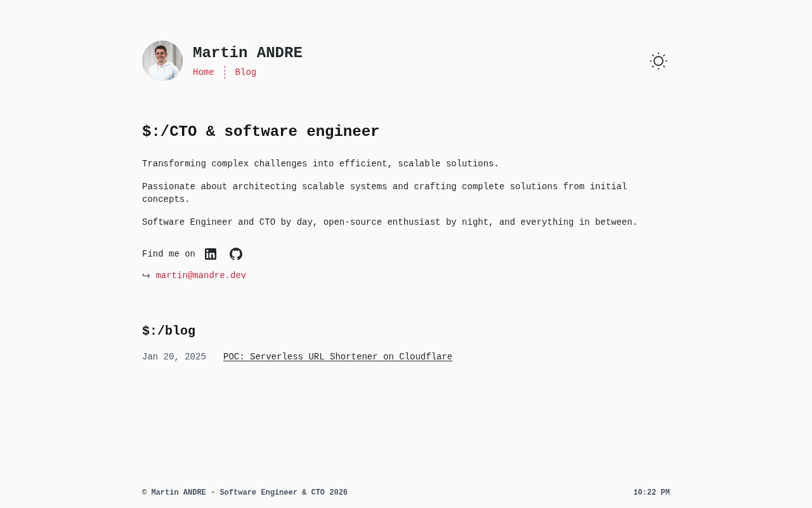Click the arrow icon beside the email
The width and height of the screenshot is (812, 508).
point(146,276)
